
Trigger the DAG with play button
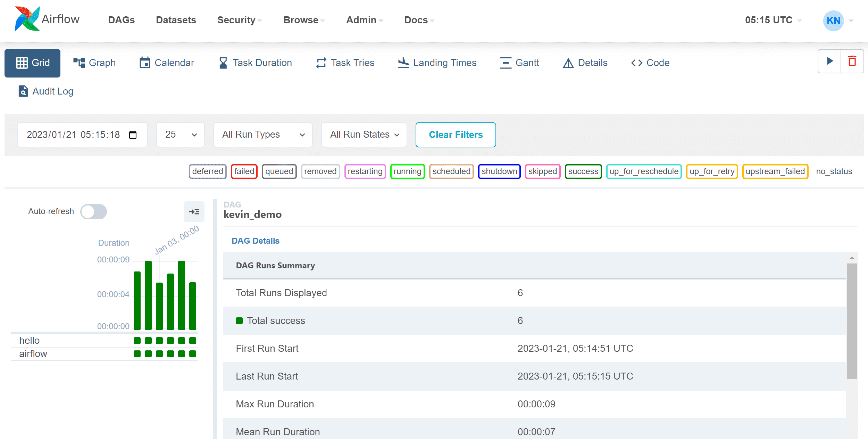830,62
